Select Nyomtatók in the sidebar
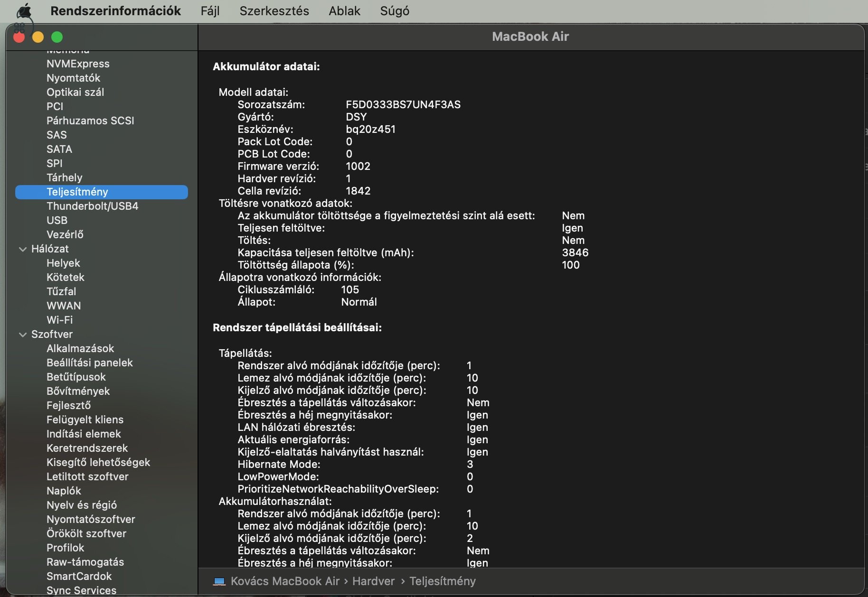The image size is (868, 597). click(73, 78)
